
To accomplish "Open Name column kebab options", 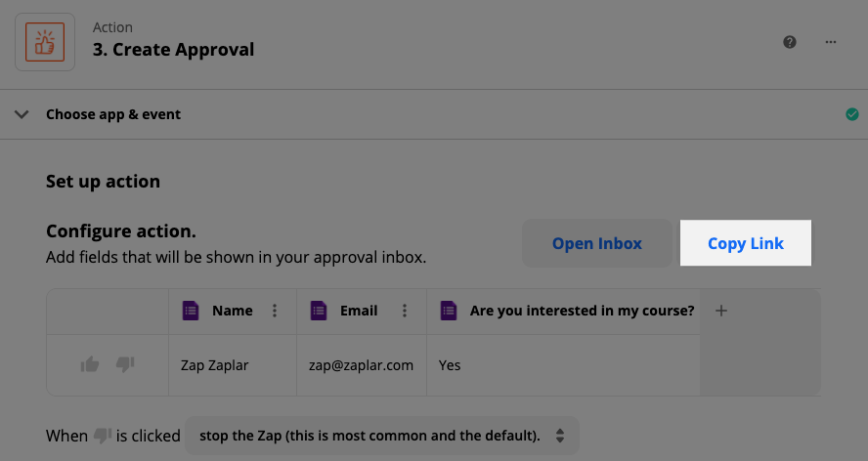I will click(275, 311).
